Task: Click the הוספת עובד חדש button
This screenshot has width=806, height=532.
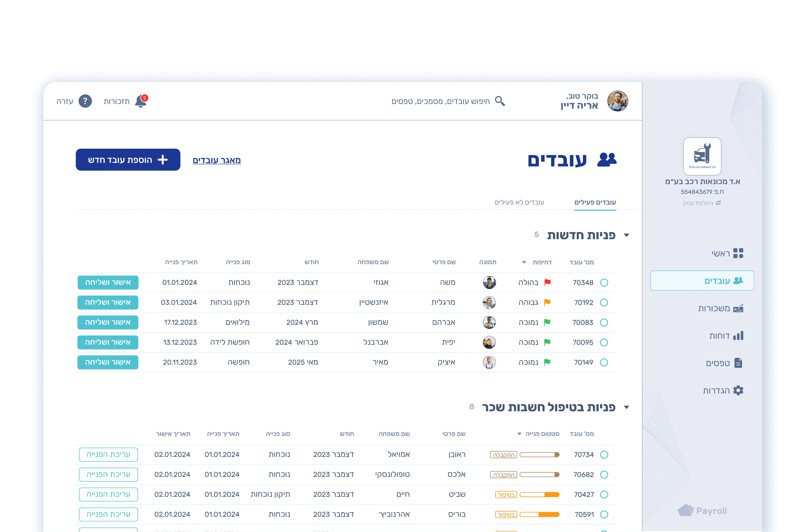Action: coord(128,160)
